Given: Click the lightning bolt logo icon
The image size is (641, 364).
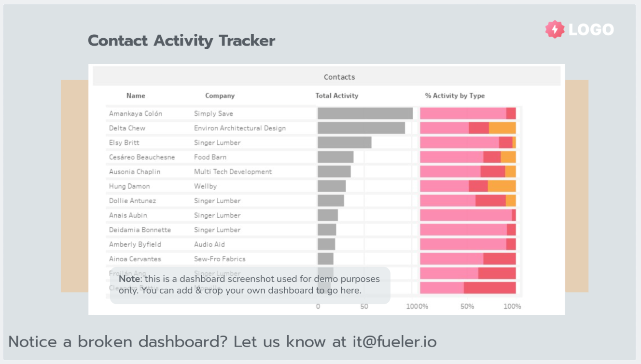Looking at the screenshot, I should point(555,29).
